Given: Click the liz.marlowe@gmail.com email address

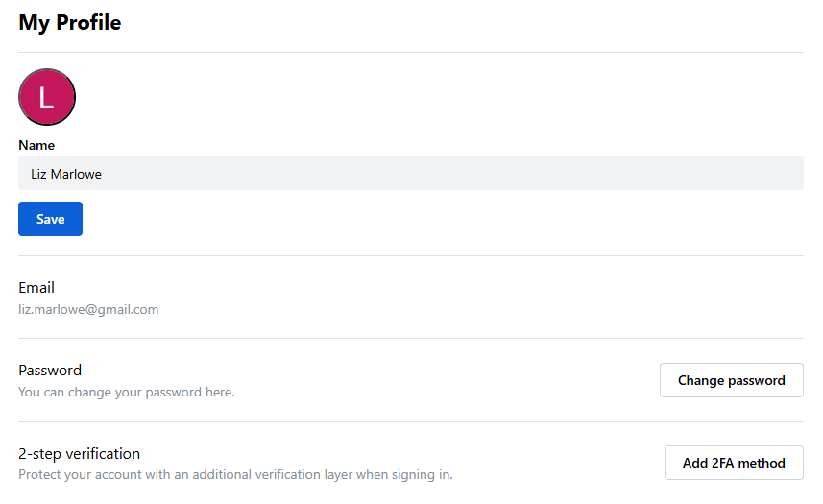Looking at the screenshot, I should (x=88, y=309).
